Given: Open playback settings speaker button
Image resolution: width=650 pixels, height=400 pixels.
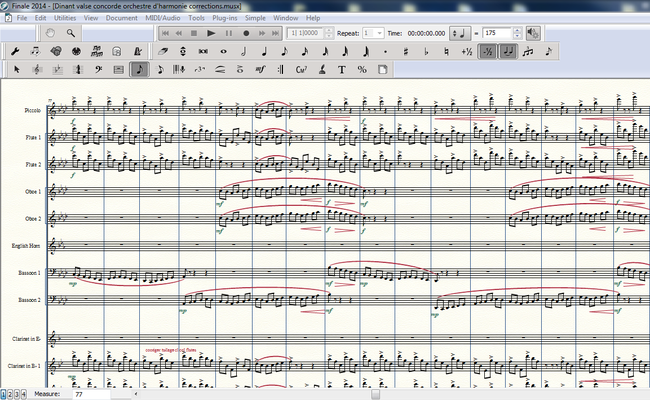Looking at the screenshot, I should point(533,33).
